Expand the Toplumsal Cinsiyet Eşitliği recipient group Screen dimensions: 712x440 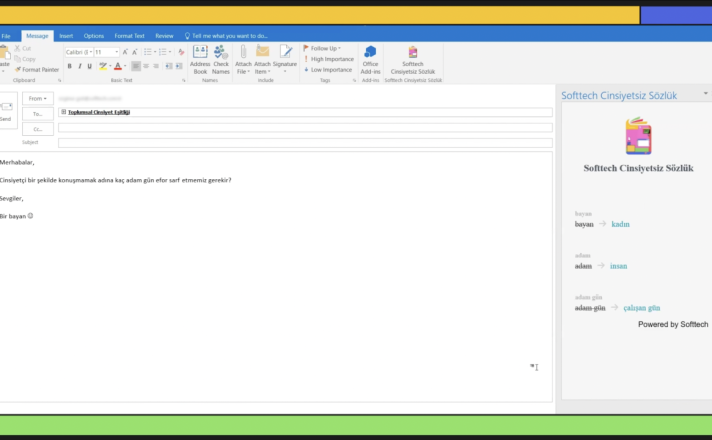pyautogui.click(x=64, y=112)
